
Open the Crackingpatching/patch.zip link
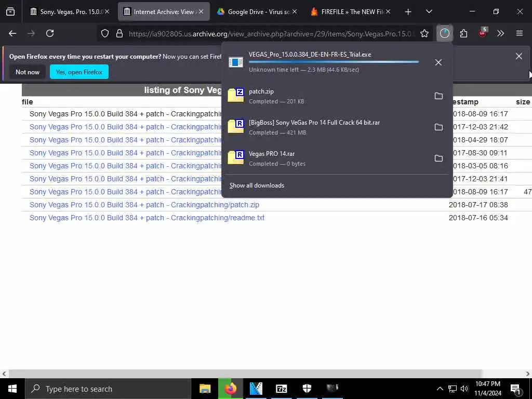pos(144,205)
